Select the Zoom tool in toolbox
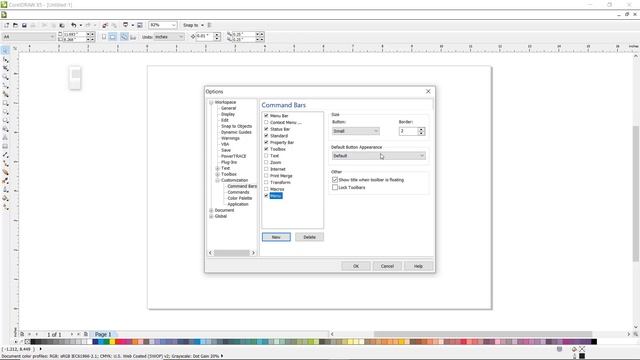Screen dimensions: 640x360 tap(5, 77)
